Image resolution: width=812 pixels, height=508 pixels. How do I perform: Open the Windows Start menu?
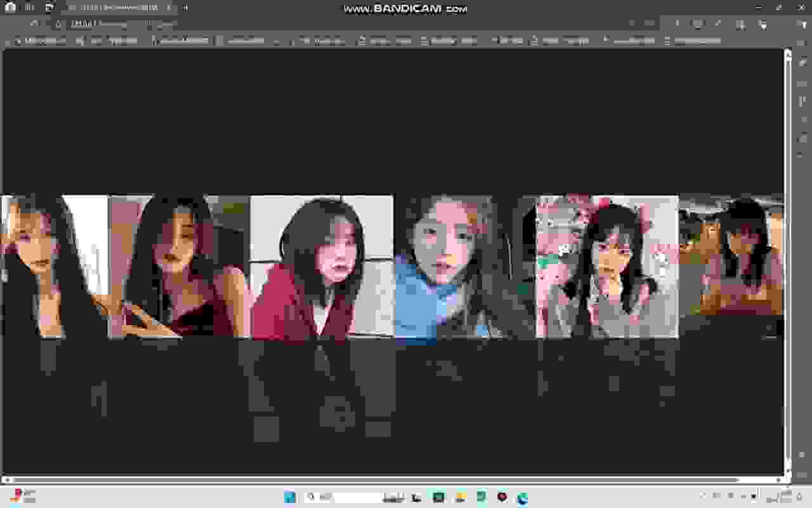(290, 497)
